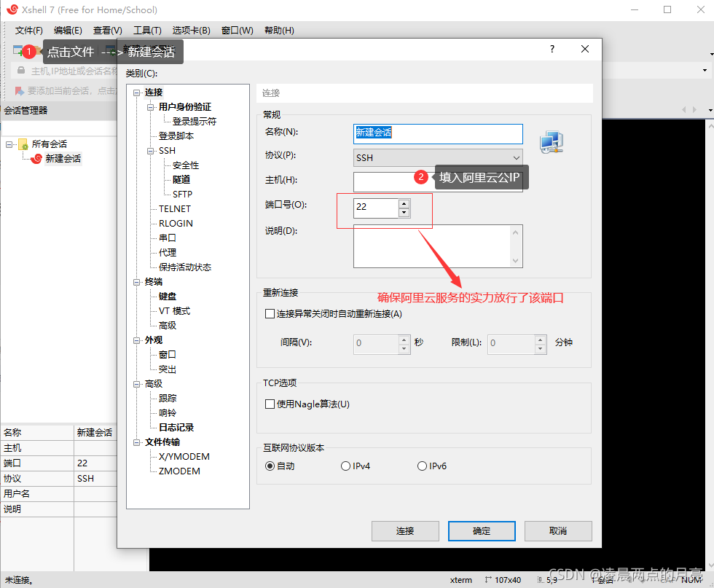Click the 端口号 port number field
Image resolution: width=714 pixels, height=588 pixels.
[x=376, y=208]
